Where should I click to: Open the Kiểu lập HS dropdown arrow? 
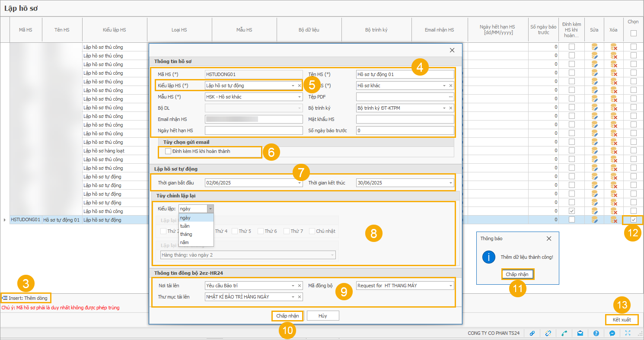coord(293,86)
